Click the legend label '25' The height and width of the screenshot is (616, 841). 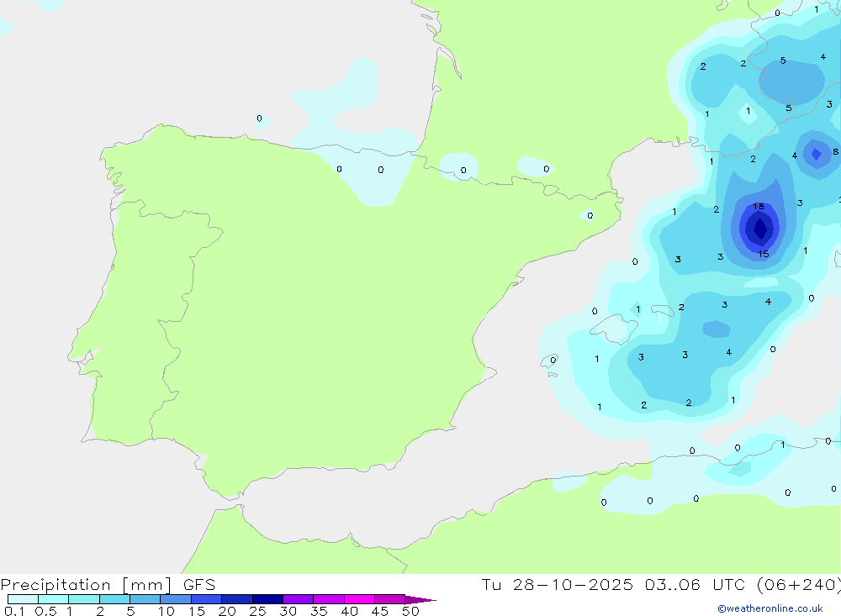[257, 611]
